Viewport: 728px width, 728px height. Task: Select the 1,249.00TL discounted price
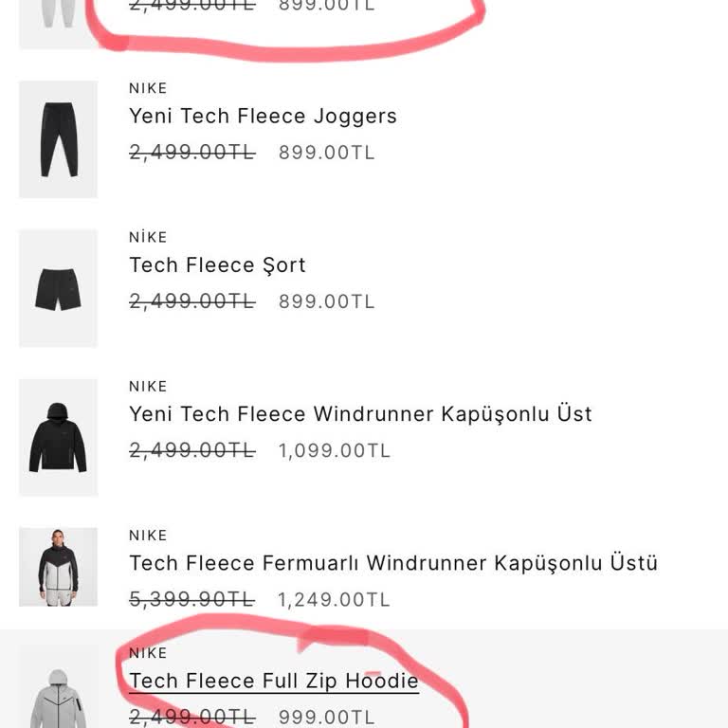coord(334,600)
